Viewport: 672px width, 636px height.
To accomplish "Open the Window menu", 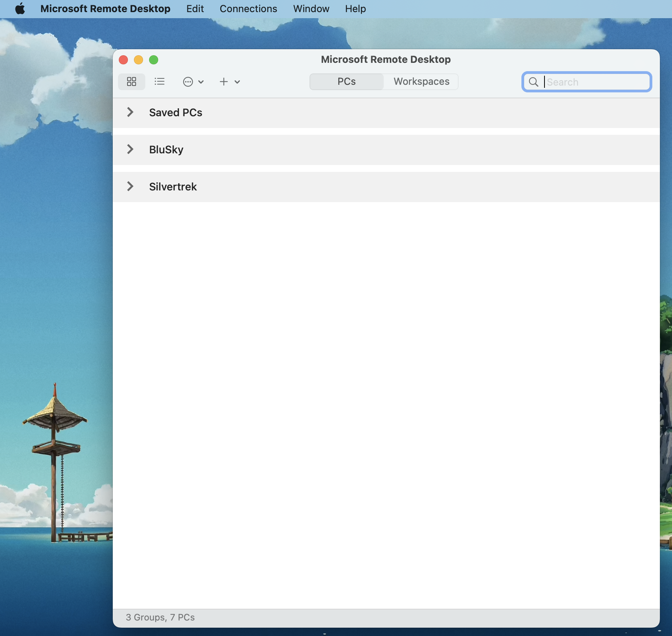I will pos(311,9).
